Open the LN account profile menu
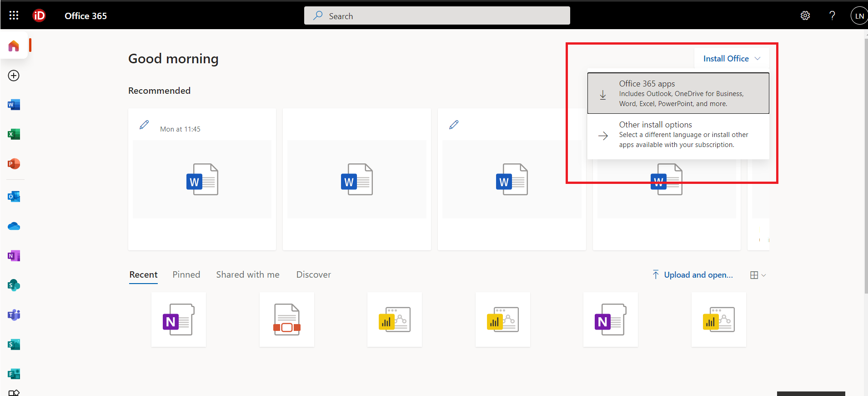Image resolution: width=868 pixels, height=396 pixels. (x=859, y=15)
